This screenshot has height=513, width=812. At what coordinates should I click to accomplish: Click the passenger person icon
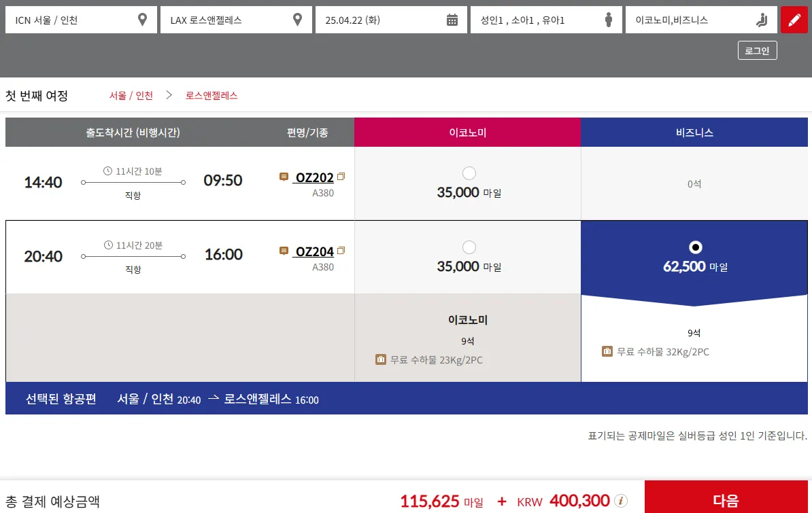609,20
